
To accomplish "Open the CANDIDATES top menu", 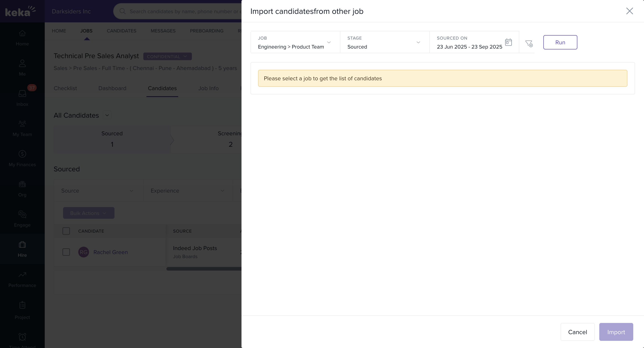I will pyautogui.click(x=121, y=31).
